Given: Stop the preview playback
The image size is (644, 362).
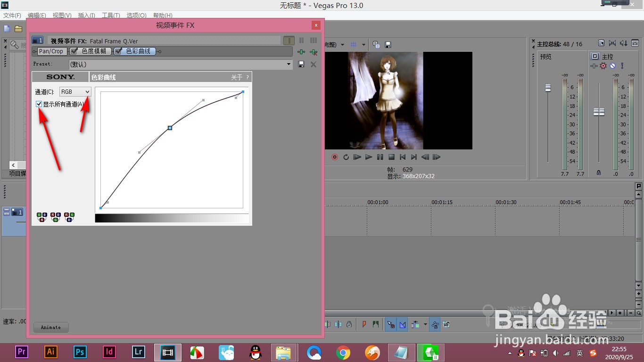Looking at the screenshot, I should click(x=391, y=157).
